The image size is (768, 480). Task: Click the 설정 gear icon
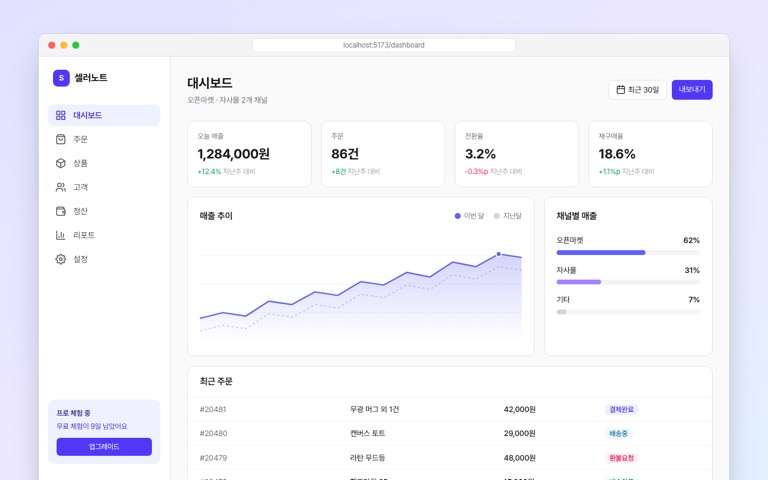pyautogui.click(x=61, y=259)
